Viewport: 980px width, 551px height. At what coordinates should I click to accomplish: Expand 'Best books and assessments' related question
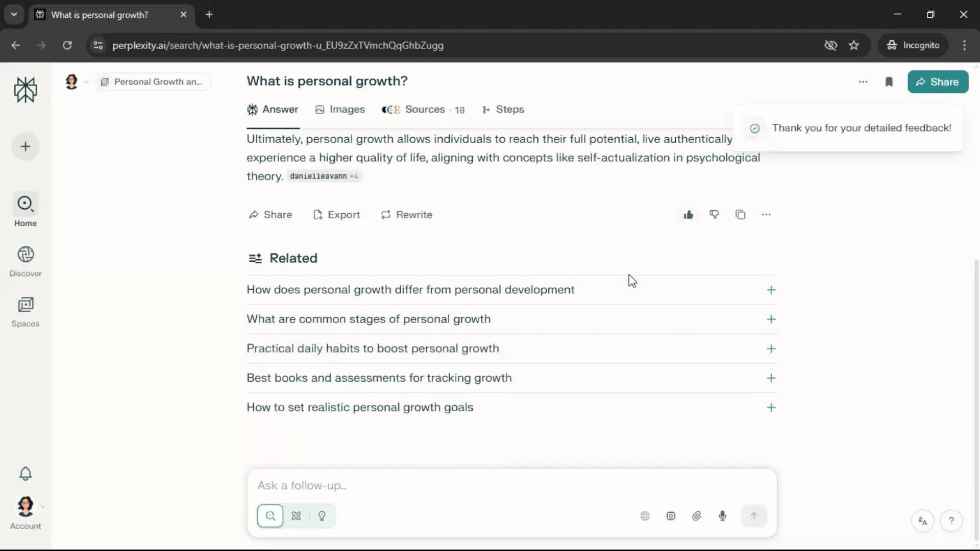(x=771, y=378)
